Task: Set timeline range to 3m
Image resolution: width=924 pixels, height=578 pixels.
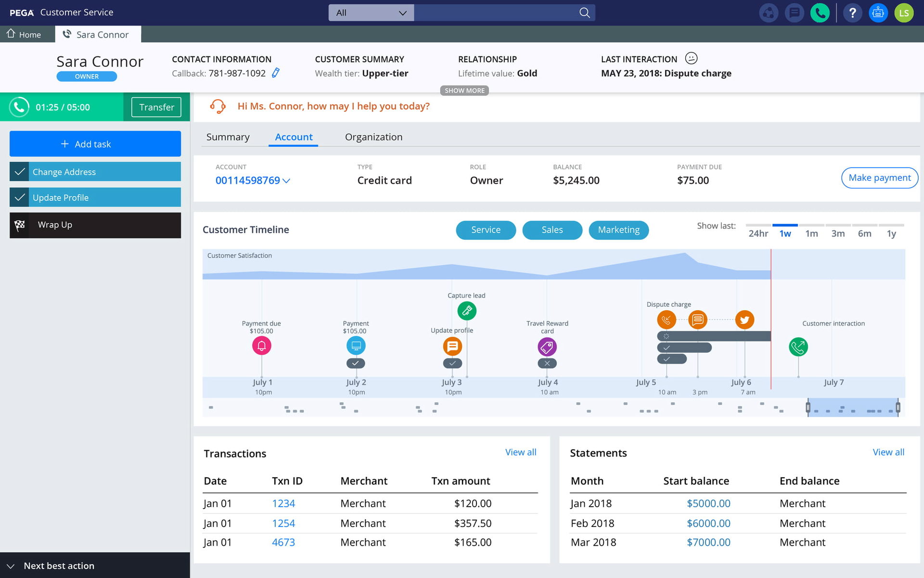Action: (838, 234)
